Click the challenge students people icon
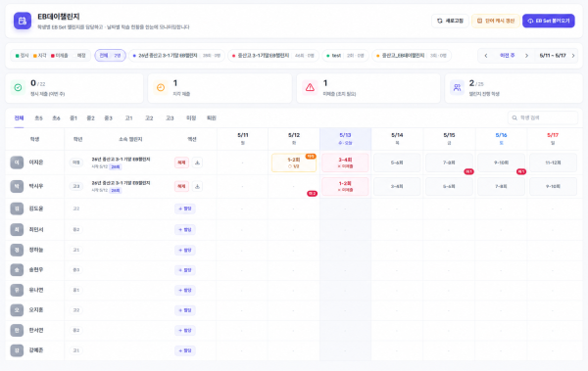 click(457, 87)
